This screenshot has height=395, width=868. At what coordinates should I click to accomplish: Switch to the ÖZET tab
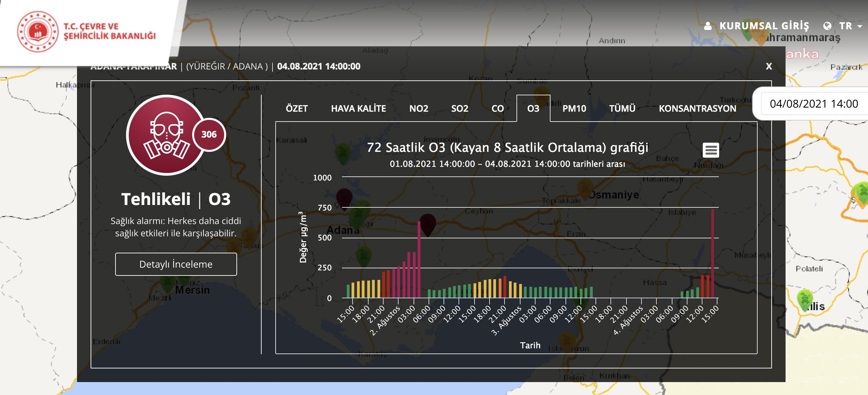point(297,109)
